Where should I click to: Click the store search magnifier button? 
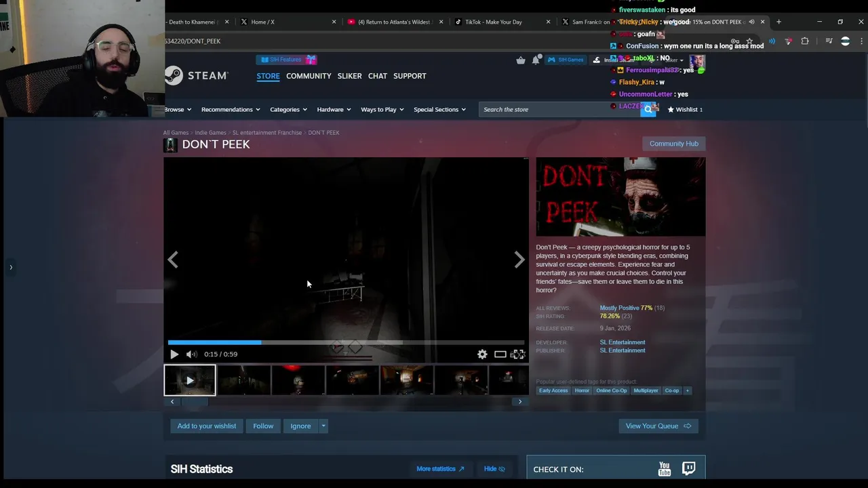click(648, 109)
